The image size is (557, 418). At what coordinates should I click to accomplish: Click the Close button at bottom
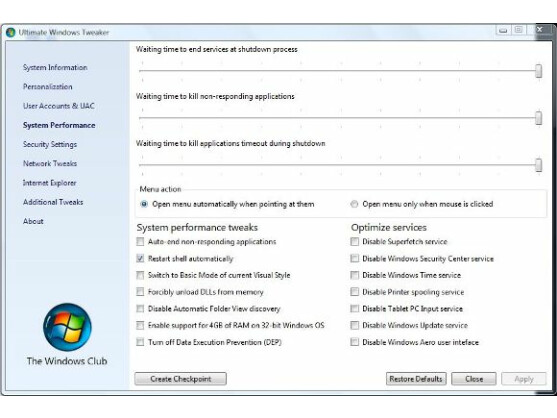(x=474, y=379)
